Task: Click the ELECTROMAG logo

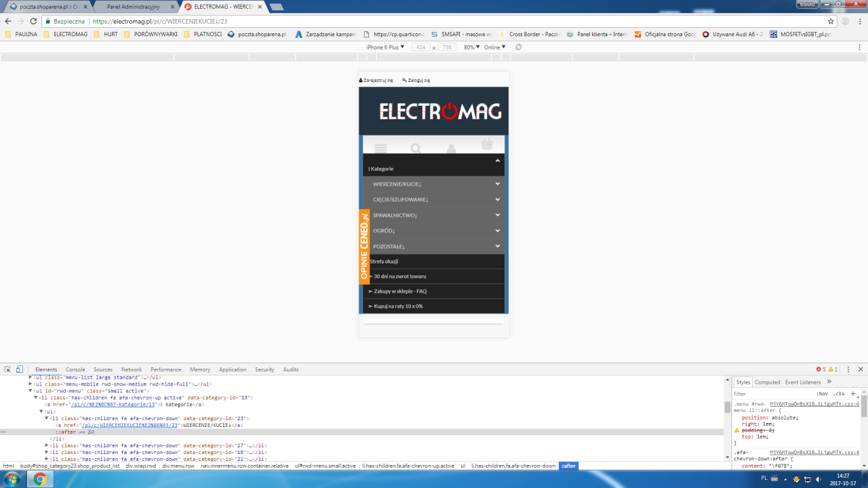Action: [441, 110]
